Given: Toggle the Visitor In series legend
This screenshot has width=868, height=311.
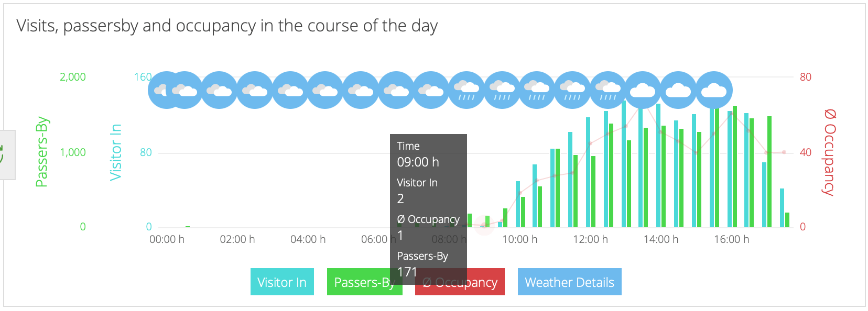Looking at the screenshot, I should tap(282, 282).
